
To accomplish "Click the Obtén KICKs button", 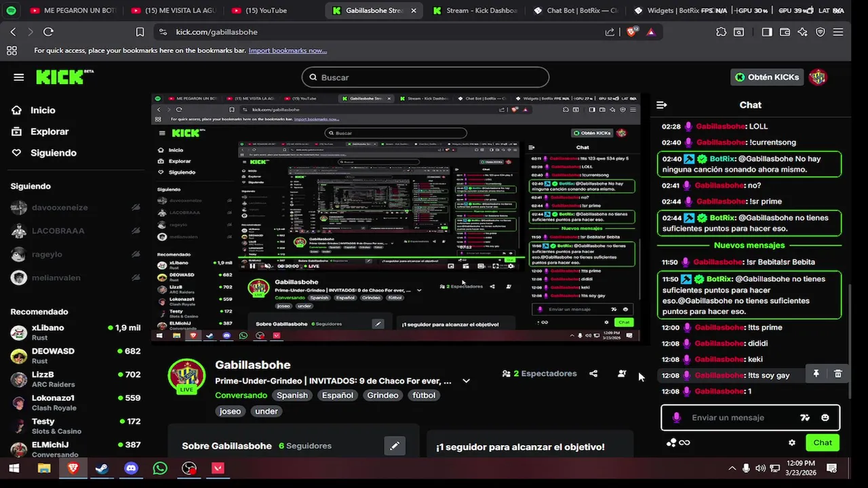I will click(x=767, y=77).
